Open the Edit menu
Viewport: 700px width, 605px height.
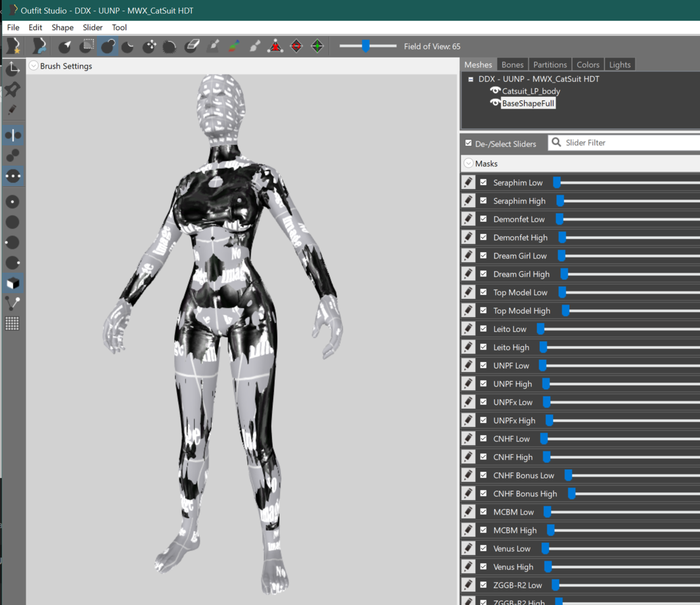point(35,27)
